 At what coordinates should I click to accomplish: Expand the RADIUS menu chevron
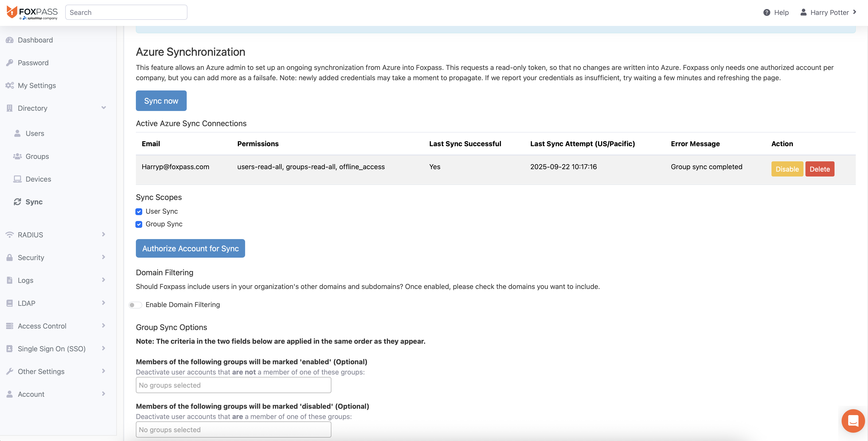(103, 234)
